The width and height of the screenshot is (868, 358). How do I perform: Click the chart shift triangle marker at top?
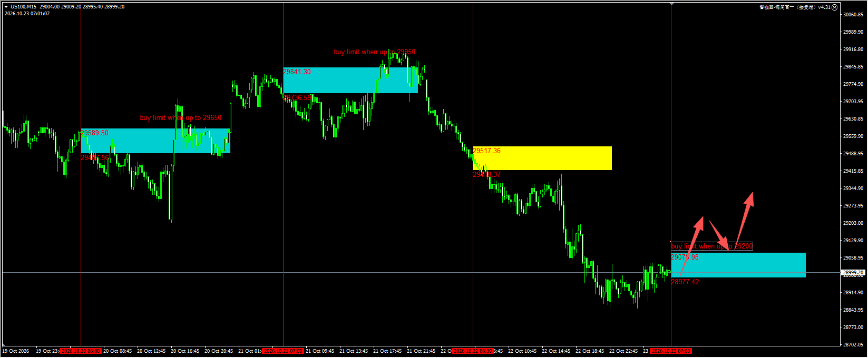[x=671, y=4]
